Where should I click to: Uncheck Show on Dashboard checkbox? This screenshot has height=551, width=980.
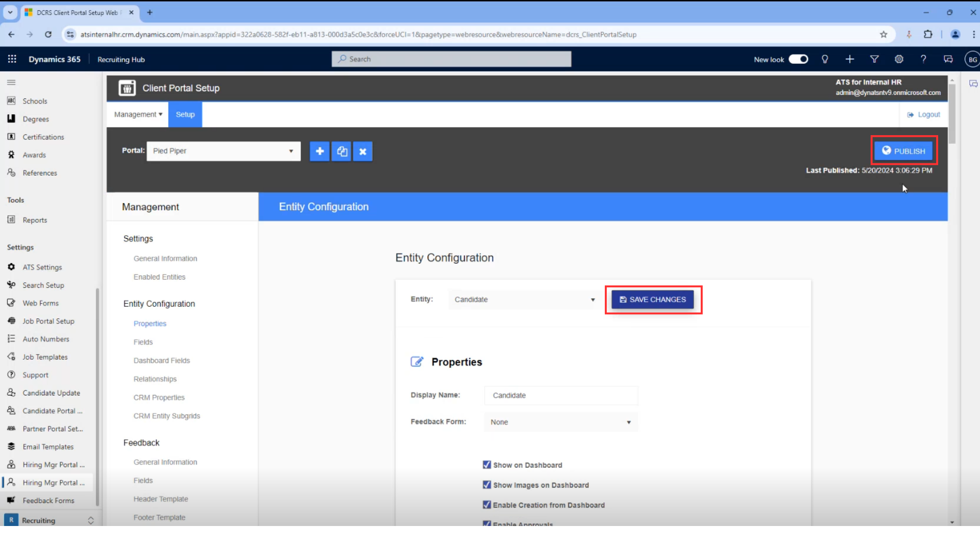[x=487, y=465]
